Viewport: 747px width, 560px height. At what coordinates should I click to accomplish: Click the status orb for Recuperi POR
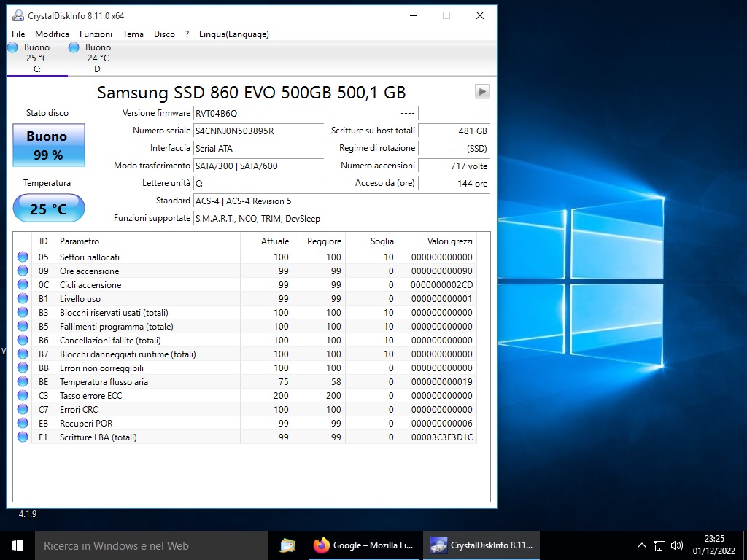[23, 422]
